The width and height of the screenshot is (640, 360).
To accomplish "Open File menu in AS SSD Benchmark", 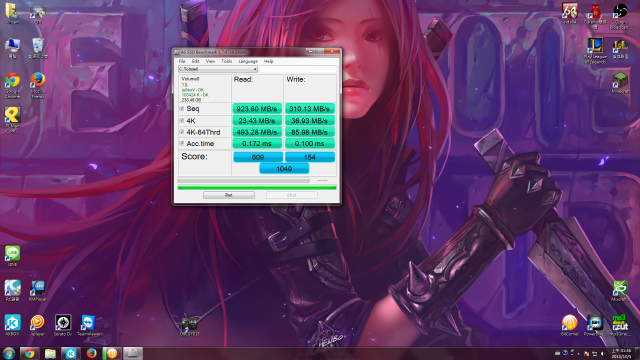I will [182, 61].
